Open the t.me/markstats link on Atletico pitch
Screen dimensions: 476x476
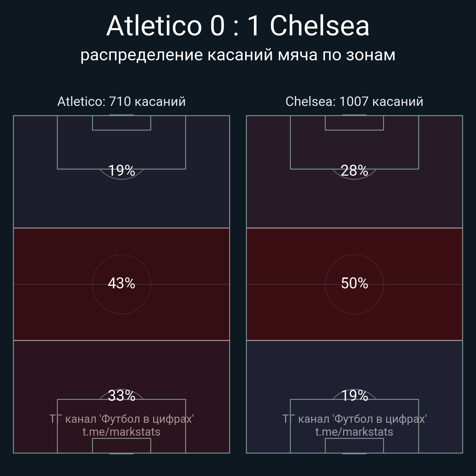[121, 432]
